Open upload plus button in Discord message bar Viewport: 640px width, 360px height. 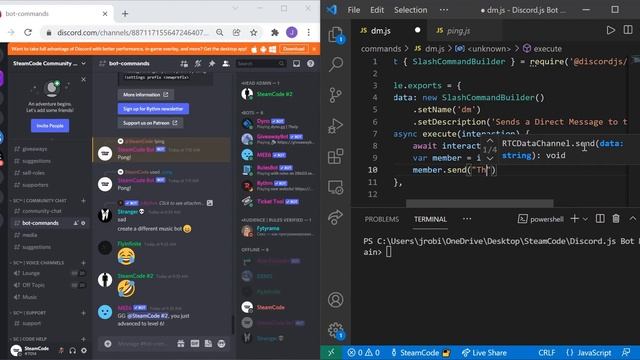108,344
